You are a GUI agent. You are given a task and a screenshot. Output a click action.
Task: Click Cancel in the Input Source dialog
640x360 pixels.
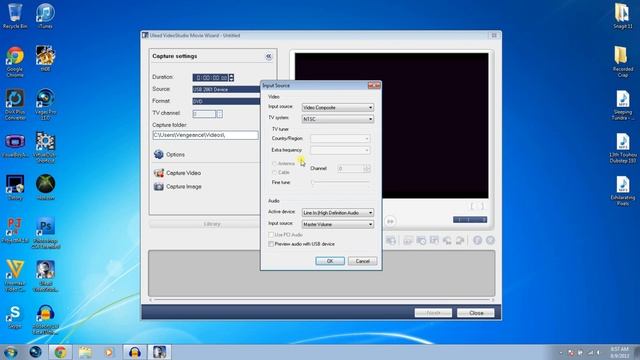coord(362,261)
